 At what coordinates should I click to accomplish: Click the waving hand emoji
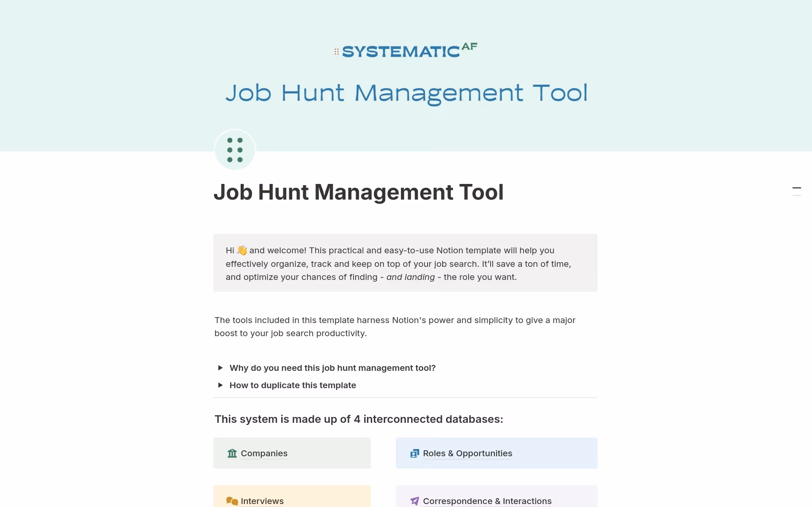(x=242, y=250)
